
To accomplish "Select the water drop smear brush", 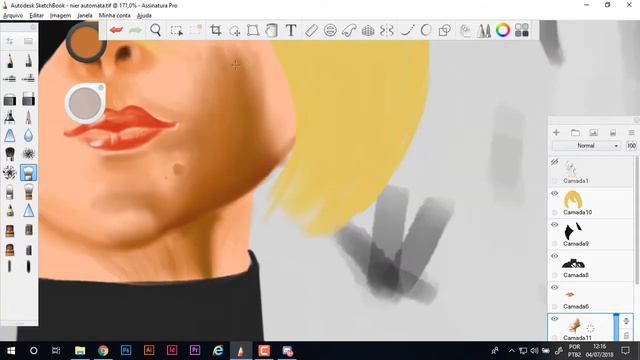I will pos(28,136).
